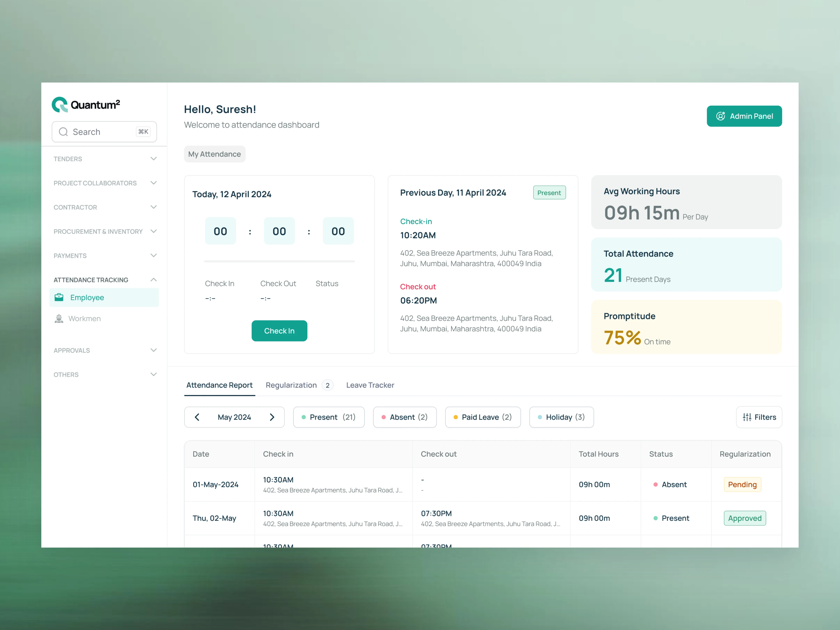The image size is (840, 630).
Task: Go to previous month arrow
Action: 197,417
